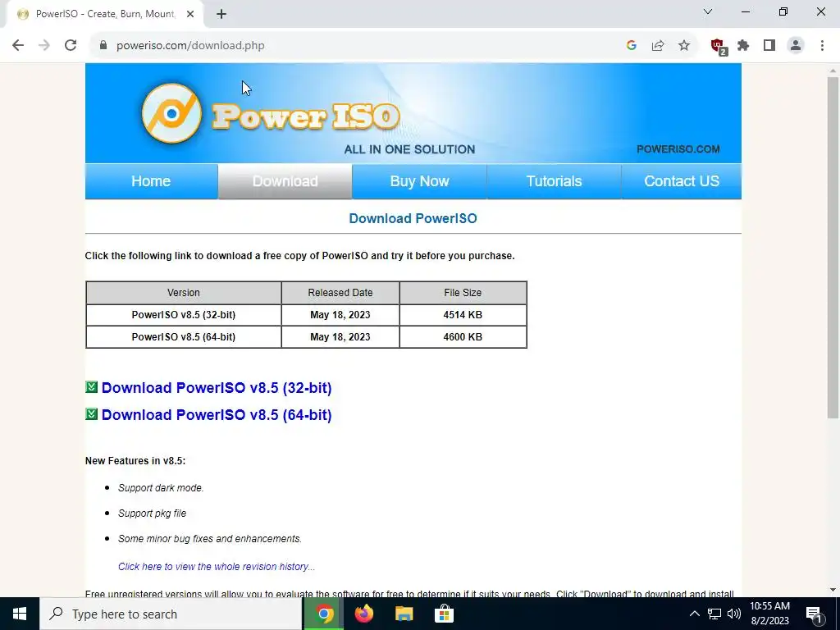Go to the Home navigation tab
This screenshot has height=630, width=840.
pos(151,181)
